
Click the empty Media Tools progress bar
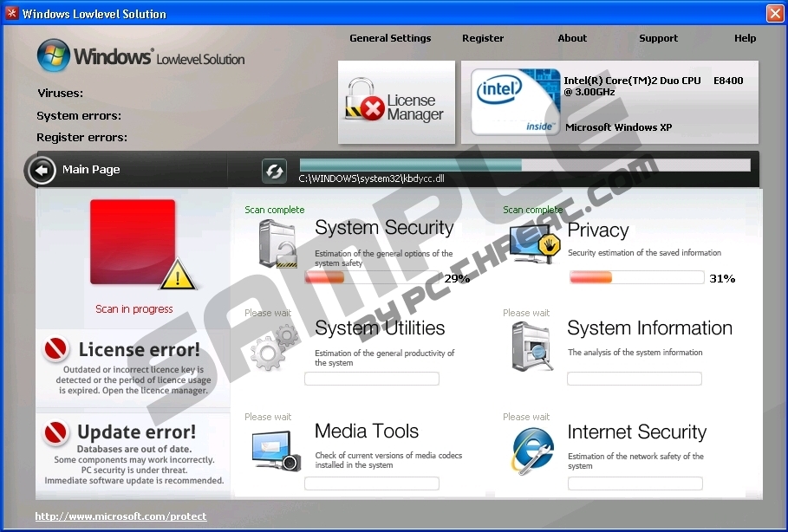pyautogui.click(x=372, y=483)
